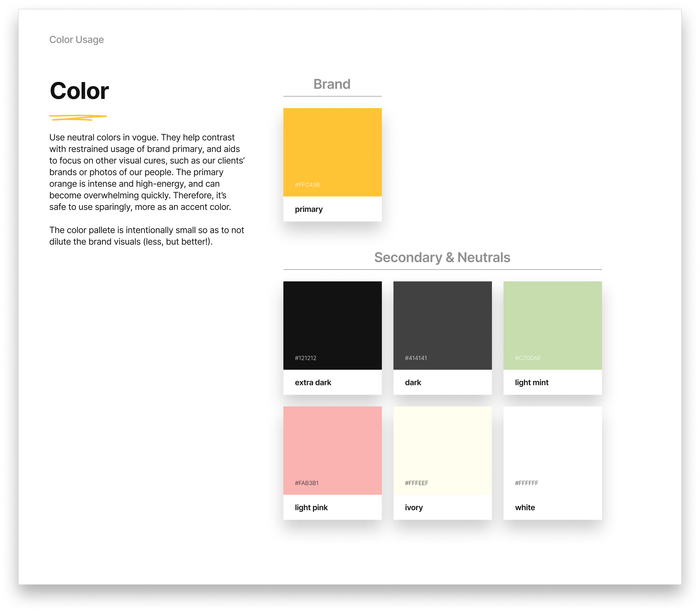Click the #121212 hex code text
Screen dimensions: 700x612
305,358
